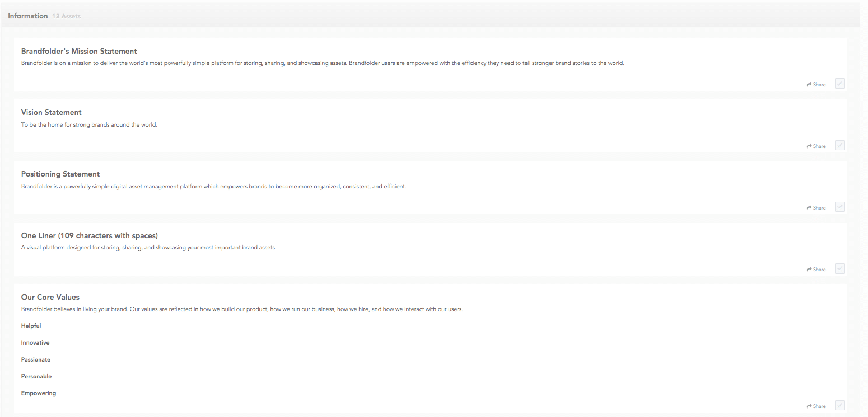This screenshot has height=417, width=868.
Task: Click the 'Empowering' core value
Action: [x=39, y=393]
